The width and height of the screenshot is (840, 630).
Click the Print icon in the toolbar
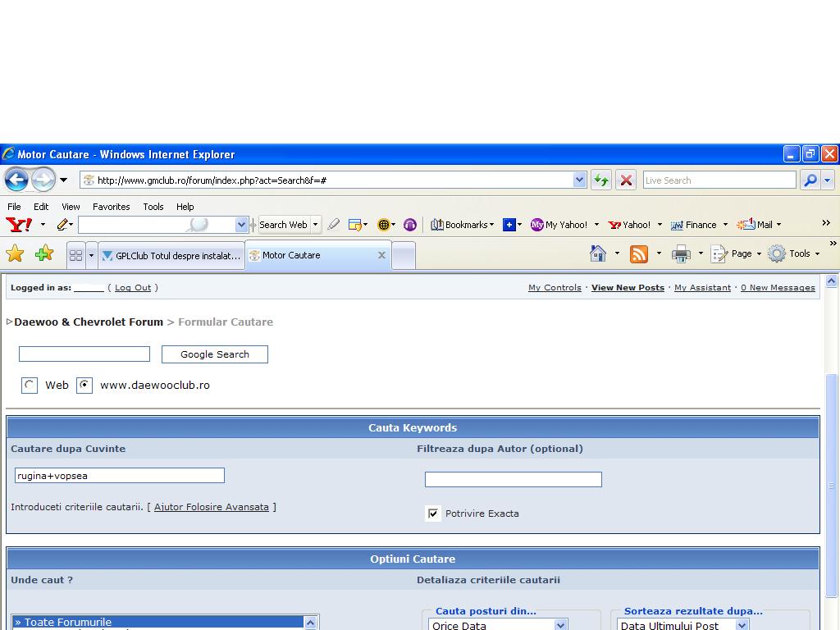pyautogui.click(x=681, y=254)
